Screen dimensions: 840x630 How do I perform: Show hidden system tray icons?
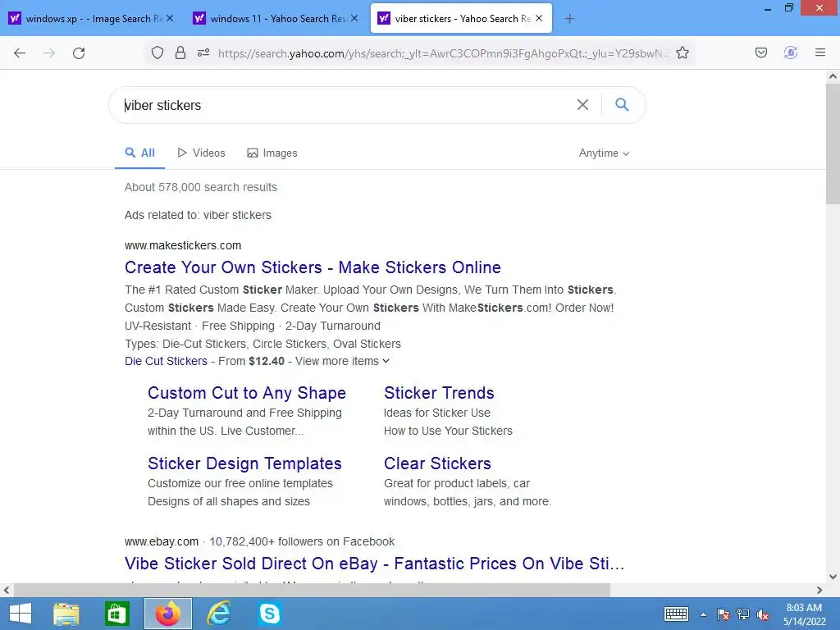point(703,614)
